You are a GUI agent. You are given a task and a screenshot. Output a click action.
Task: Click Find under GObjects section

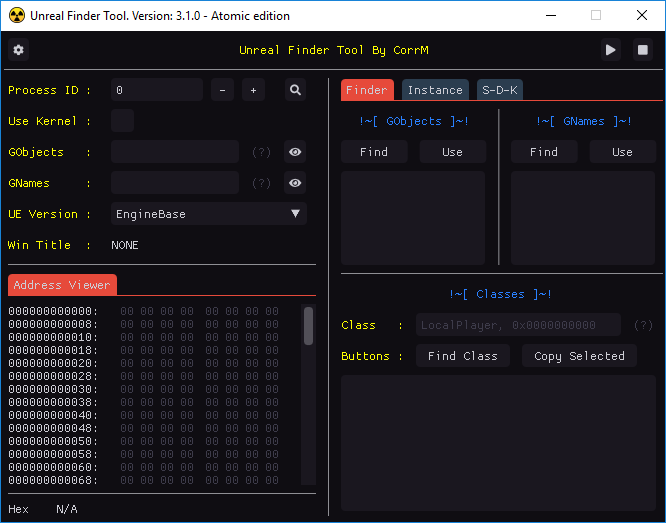coord(374,152)
